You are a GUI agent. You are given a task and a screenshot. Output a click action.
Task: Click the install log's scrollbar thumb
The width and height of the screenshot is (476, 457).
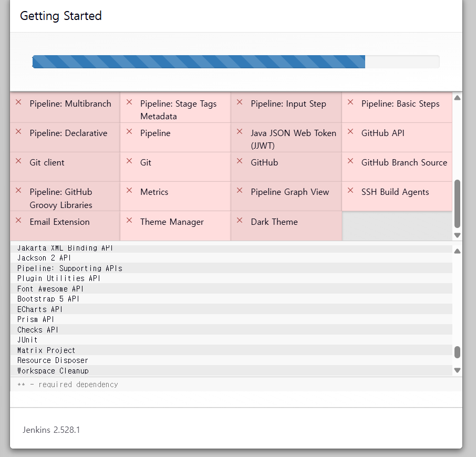click(458, 352)
